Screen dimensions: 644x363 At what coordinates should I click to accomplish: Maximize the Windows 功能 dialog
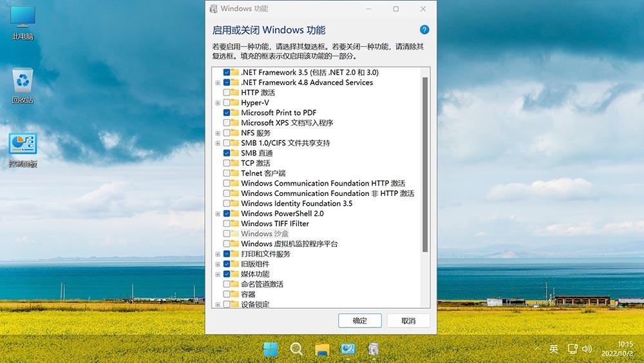tap(396, 8)
